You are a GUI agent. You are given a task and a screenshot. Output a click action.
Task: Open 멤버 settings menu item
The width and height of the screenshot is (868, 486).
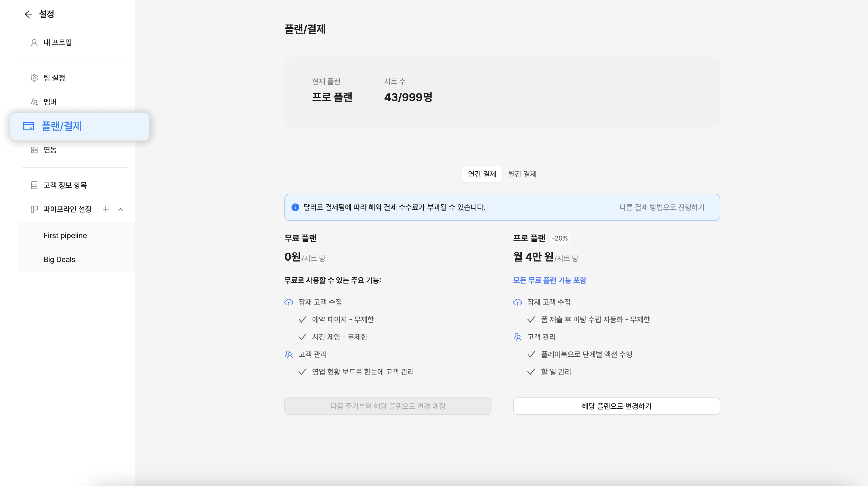pos(50,102)
